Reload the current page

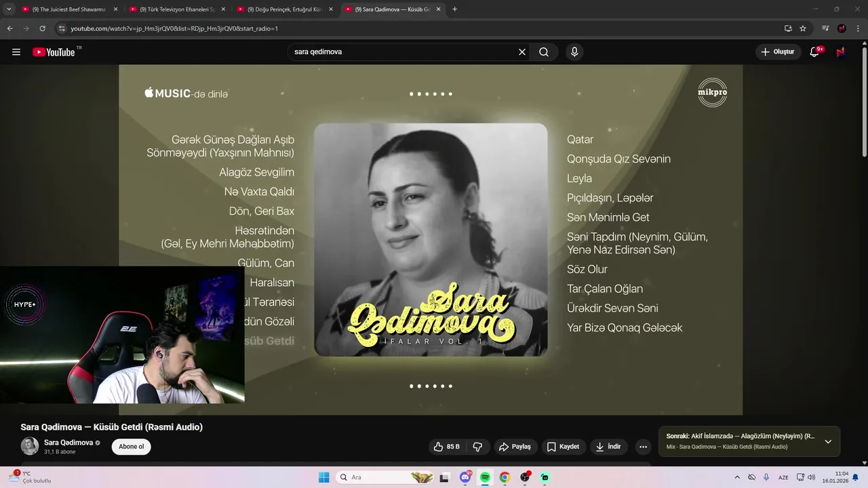tap(42, 28)
